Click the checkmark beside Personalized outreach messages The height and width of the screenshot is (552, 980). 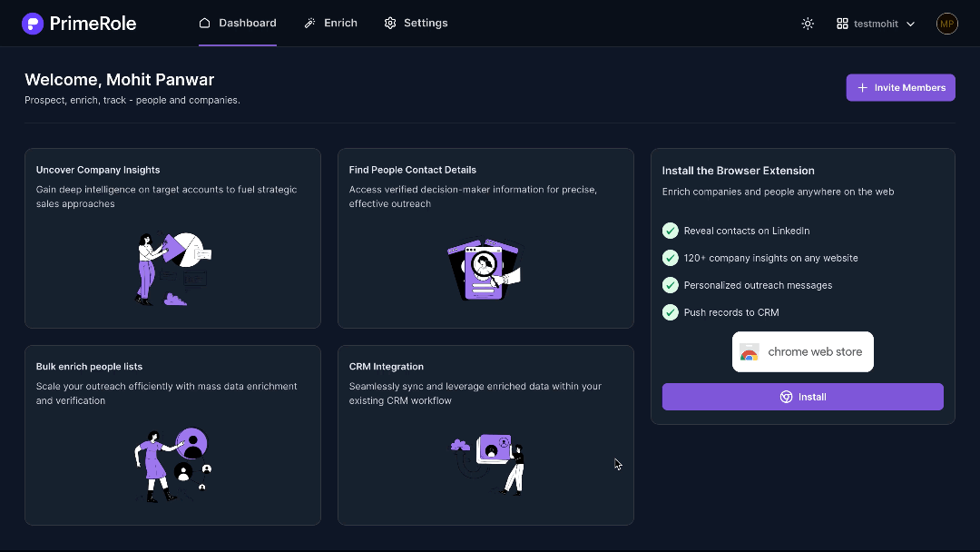tap(671, 285)
